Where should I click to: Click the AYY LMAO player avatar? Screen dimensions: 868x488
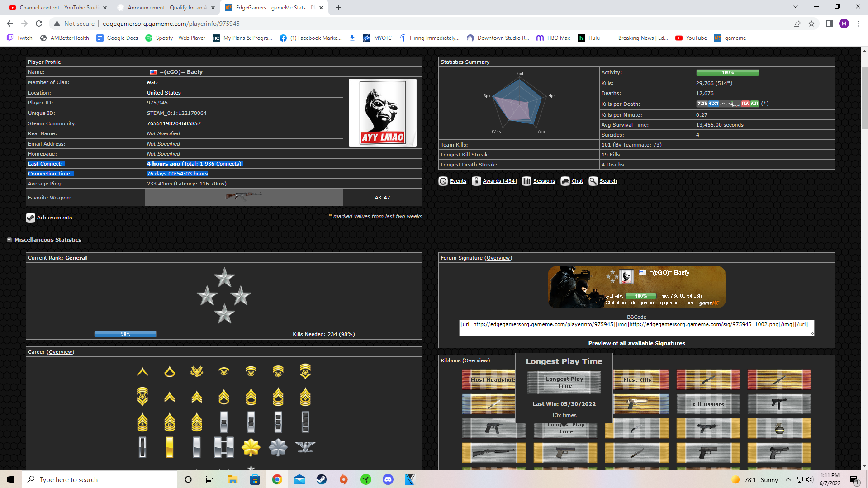[x=383, y=113]
